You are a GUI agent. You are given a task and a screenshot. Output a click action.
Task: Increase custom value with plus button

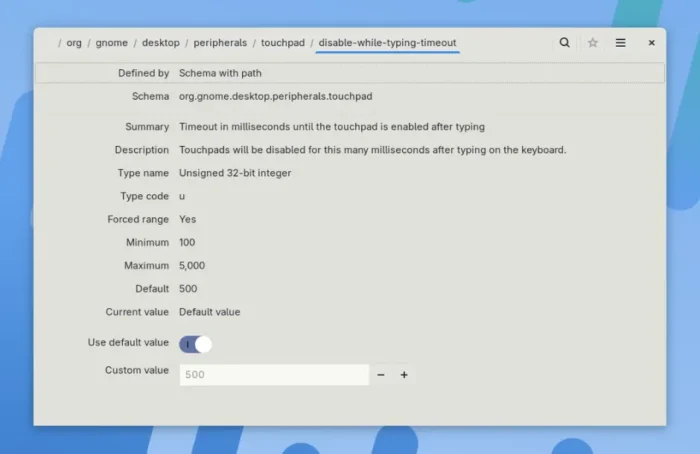404,375
